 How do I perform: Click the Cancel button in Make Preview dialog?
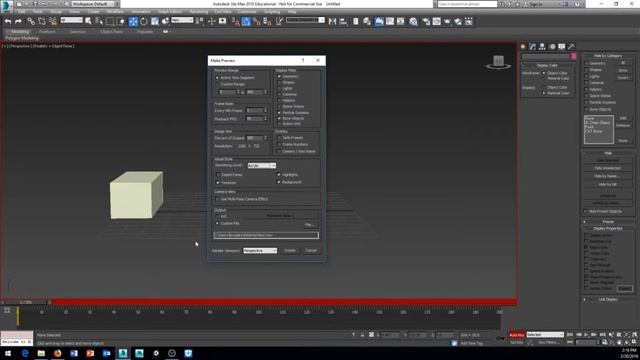pyautogui.click(x=311, y=251)
